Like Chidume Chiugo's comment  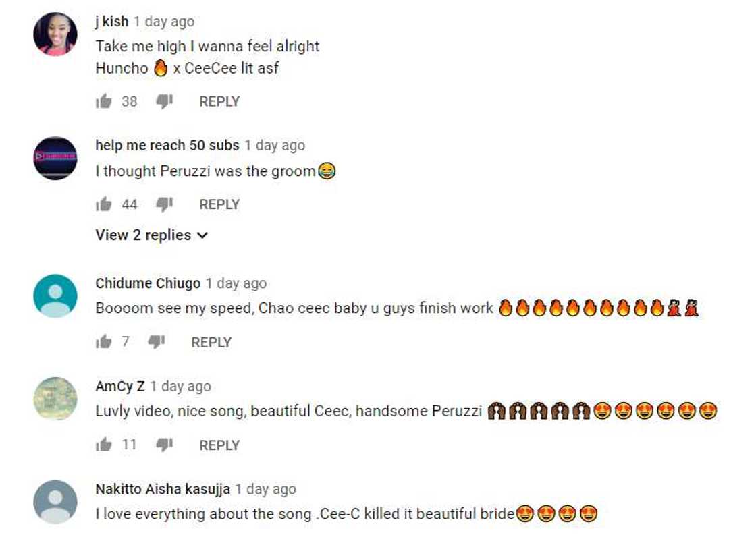[x=103, y=342]
